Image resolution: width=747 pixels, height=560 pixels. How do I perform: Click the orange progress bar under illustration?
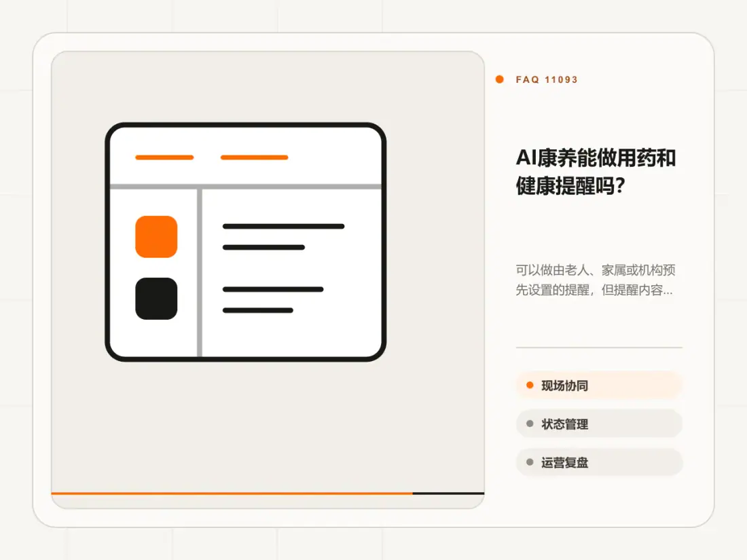(x=232, y=493)
